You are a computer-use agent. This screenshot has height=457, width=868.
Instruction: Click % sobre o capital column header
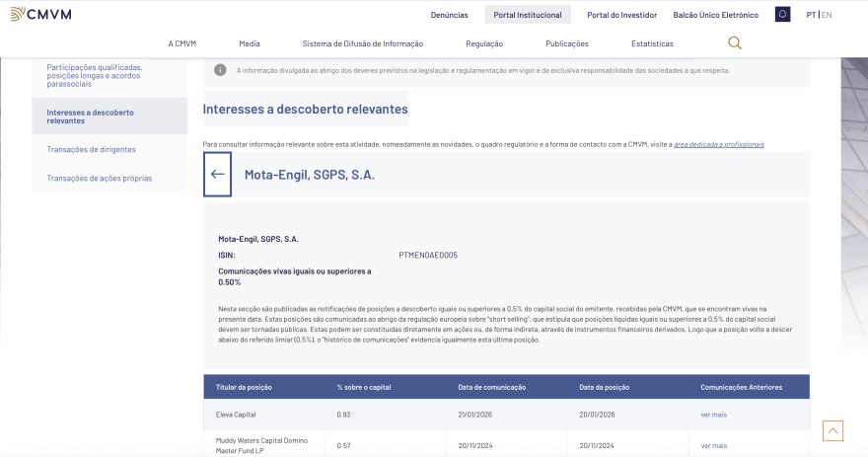(x=364, y=387)
